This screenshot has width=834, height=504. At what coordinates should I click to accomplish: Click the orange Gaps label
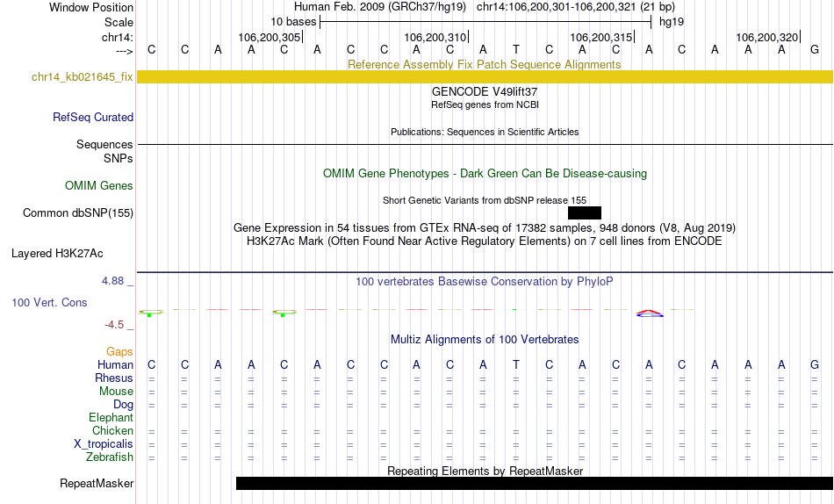pyautogui.click(x=119, y=351)
